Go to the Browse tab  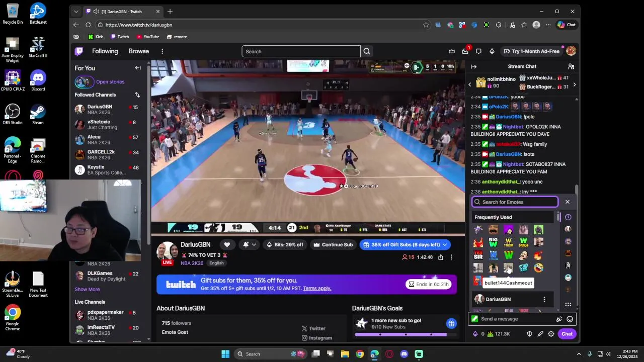point(138,51)
